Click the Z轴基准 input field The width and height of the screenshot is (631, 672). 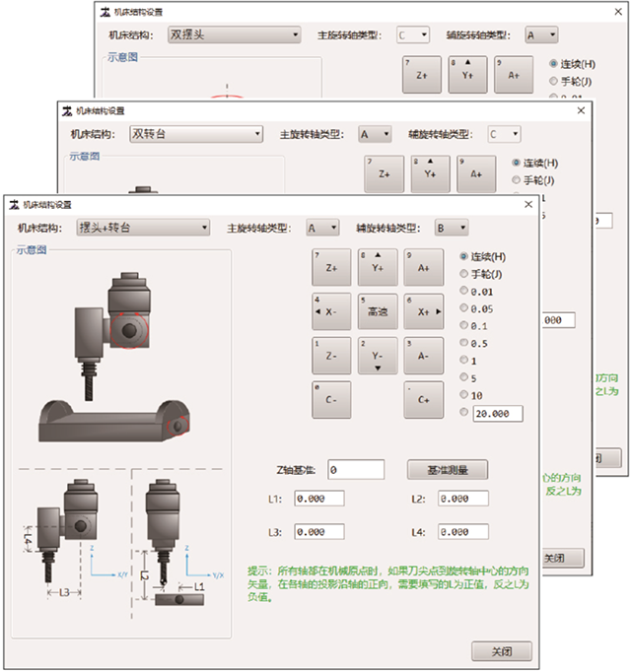click(x=355, y=469)
